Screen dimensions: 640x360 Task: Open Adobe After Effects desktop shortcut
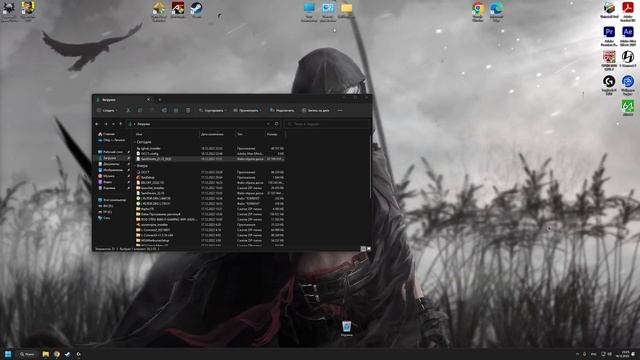pos(628,36)
